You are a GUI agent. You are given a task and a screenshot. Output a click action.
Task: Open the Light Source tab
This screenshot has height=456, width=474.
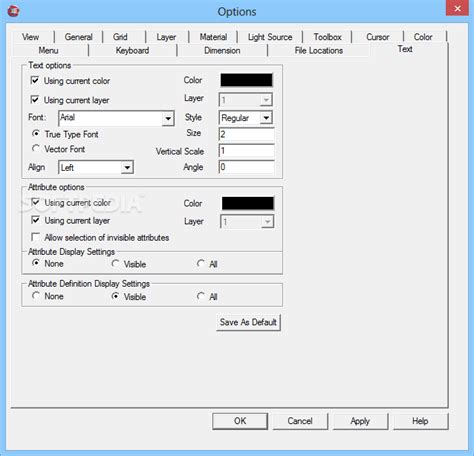tap(270, 37)
